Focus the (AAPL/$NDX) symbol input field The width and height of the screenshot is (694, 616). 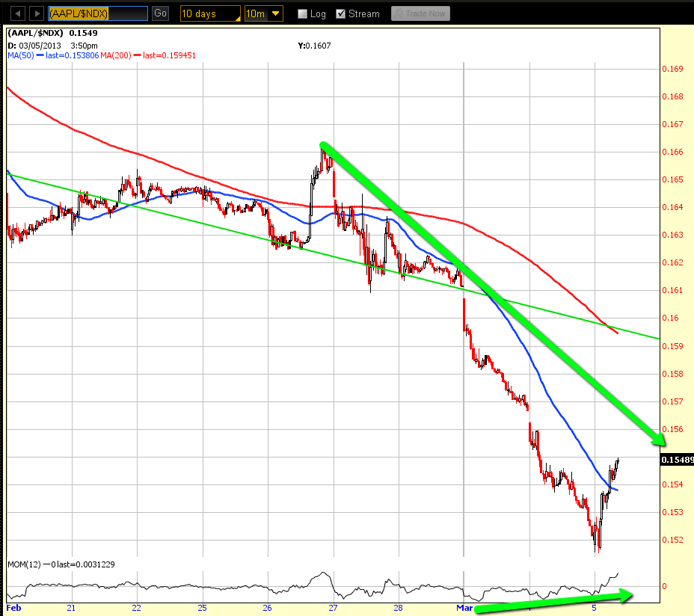coord(98,13)
